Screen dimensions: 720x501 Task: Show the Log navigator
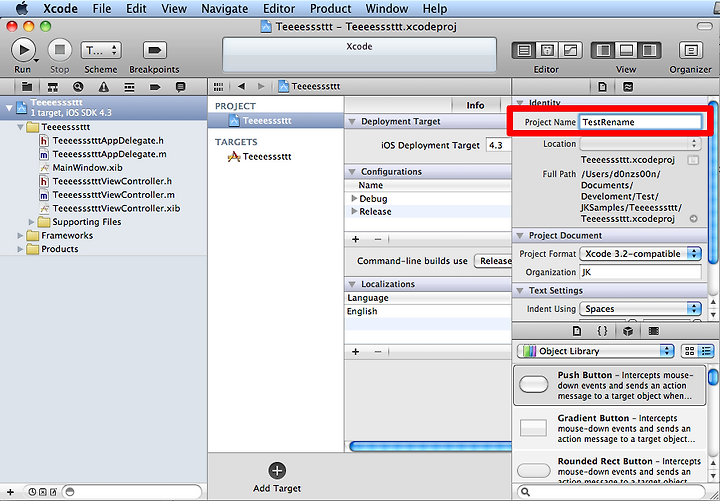[181, 86]
